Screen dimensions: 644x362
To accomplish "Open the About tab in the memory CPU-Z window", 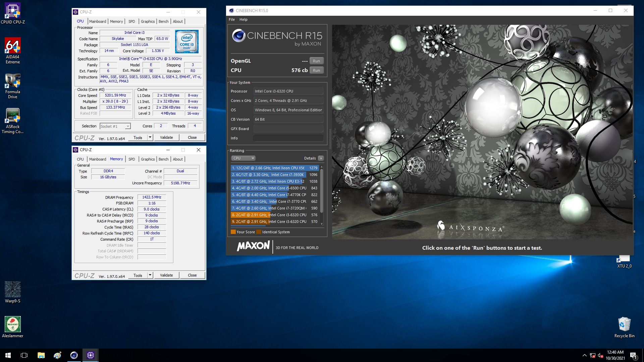I will coord(178,159).
